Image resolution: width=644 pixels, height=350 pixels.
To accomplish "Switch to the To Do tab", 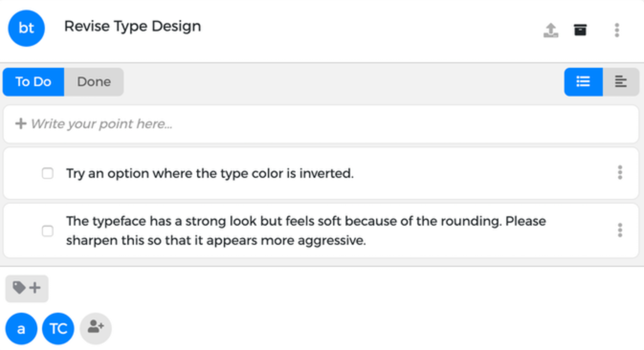I will click(x=33, y=82).
